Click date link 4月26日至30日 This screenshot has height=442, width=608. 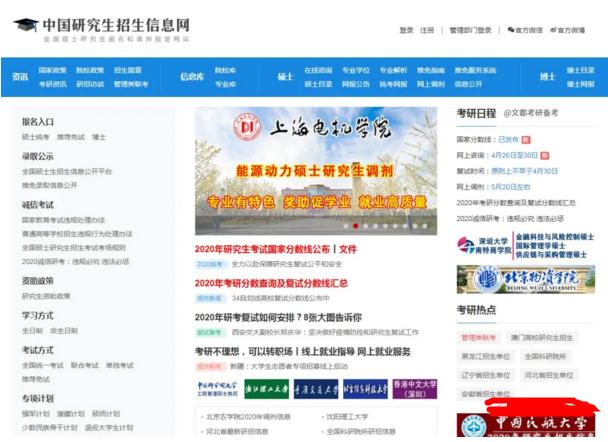point(514,155)
